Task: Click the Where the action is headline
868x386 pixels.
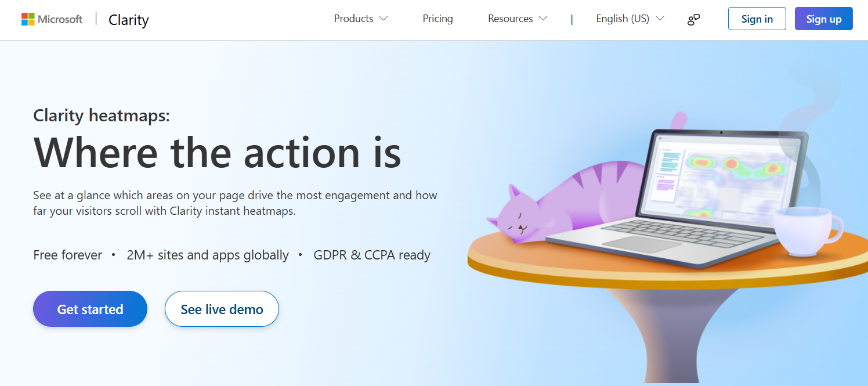Action: (218, 152)
